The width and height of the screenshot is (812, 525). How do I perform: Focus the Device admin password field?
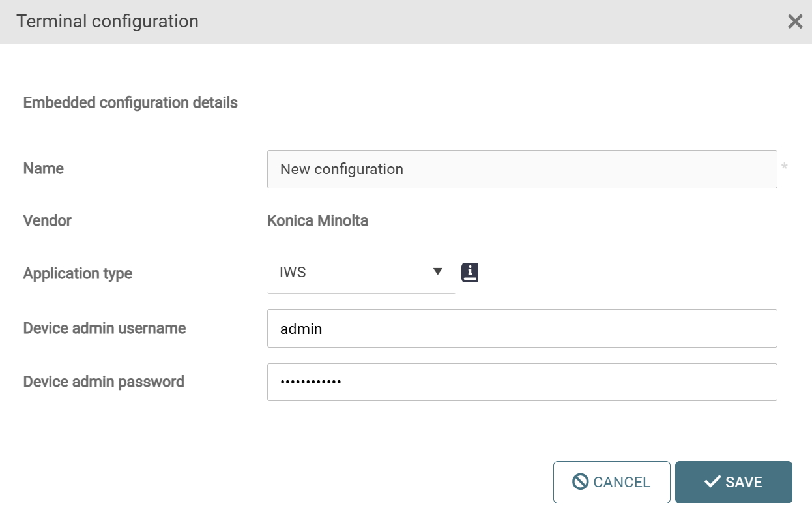click(x=521, y=382)
